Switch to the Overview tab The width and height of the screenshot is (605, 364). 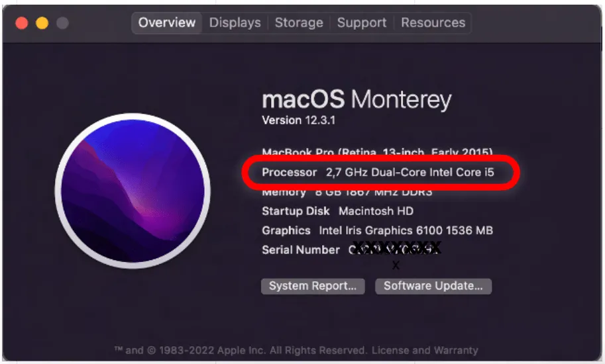point(167,23)
